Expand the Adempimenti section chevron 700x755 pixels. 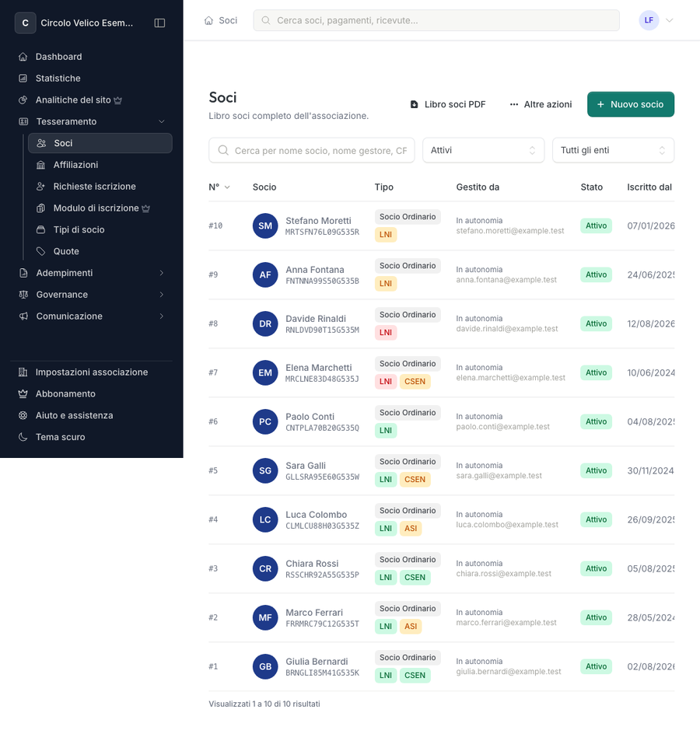click(x=162, y=273)
